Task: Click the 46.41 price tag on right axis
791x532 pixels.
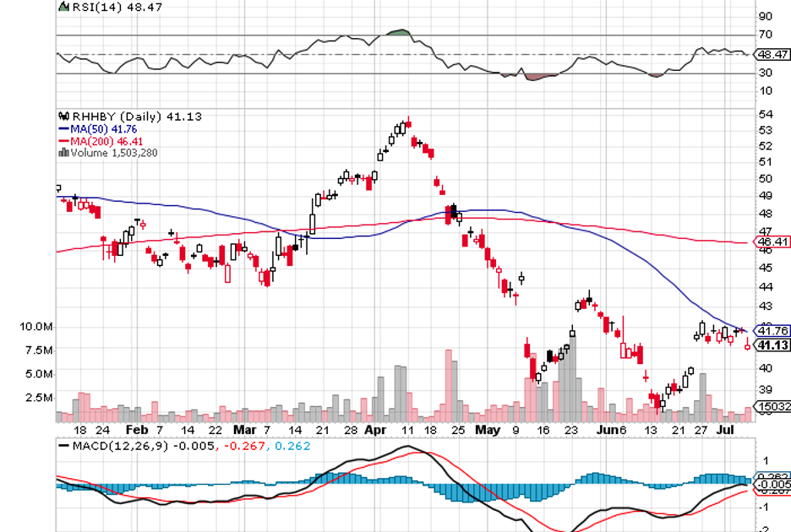Action: point(772,242)
